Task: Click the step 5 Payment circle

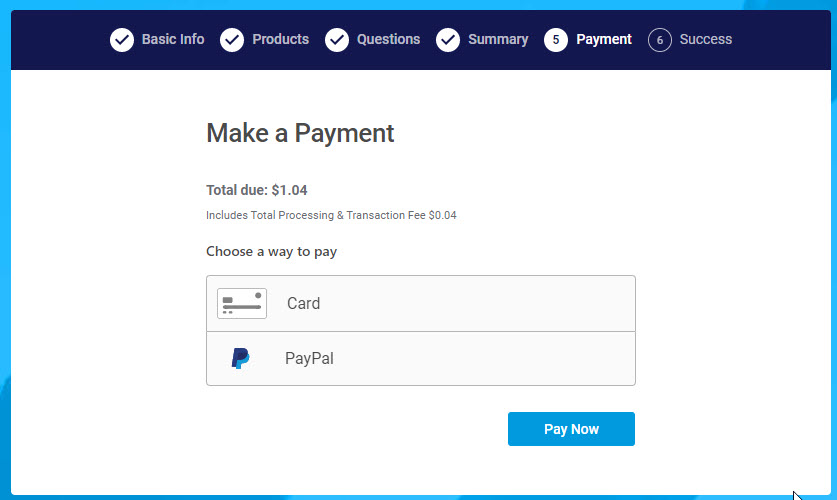Action: coord(556,40)
